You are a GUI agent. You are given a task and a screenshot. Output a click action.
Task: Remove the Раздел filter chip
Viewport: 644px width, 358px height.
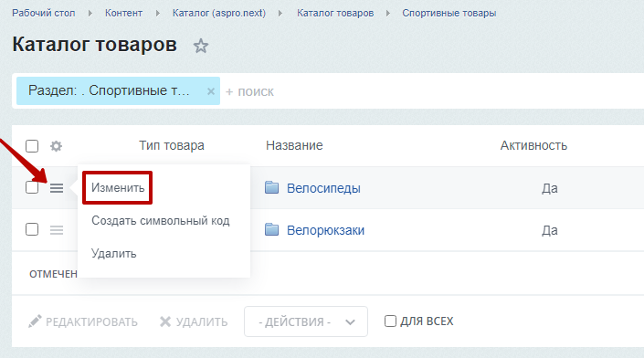pyautogui.click(x=211, y=91)
